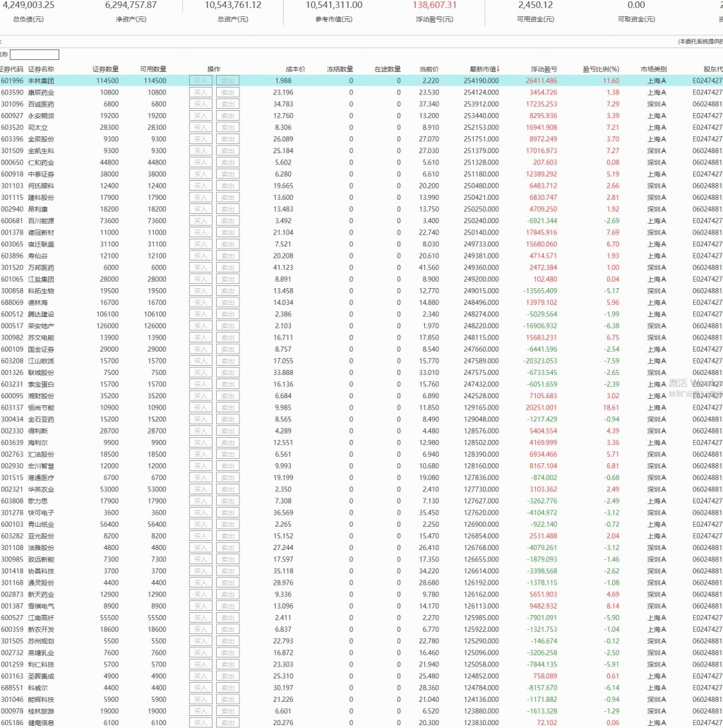The height and width of the screenshot is (728, 723).
Task: Select the row with code 600109
Action: coord(361,349)
